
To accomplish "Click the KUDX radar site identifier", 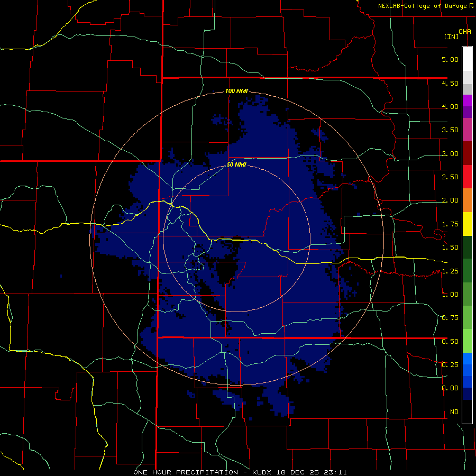I will 262,472.
